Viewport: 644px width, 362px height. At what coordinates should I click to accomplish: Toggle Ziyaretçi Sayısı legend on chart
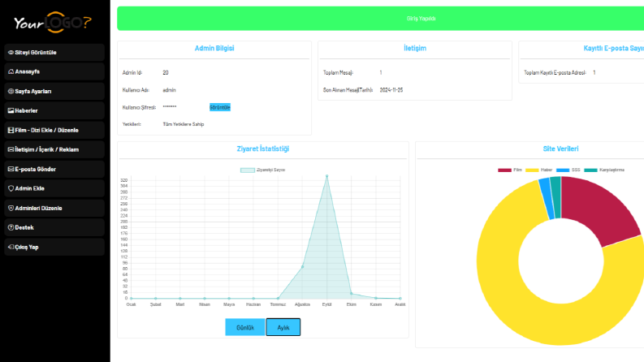pyautogui.click(x=262, y=170)
